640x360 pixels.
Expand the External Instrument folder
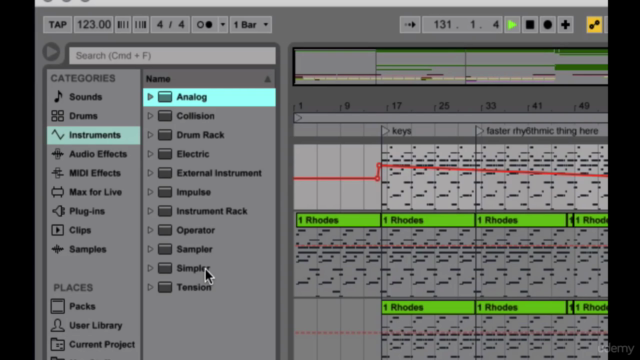point(150,173)
